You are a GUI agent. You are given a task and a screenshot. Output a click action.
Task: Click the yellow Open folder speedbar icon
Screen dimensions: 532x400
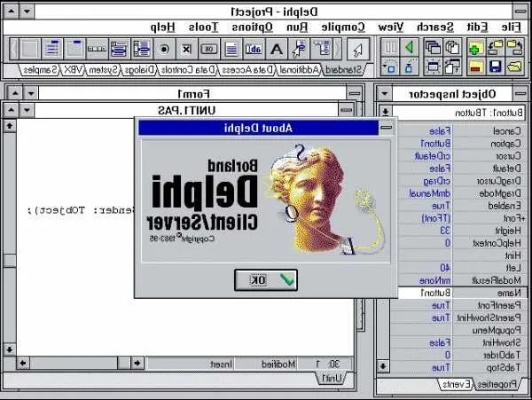coord(514,66)
